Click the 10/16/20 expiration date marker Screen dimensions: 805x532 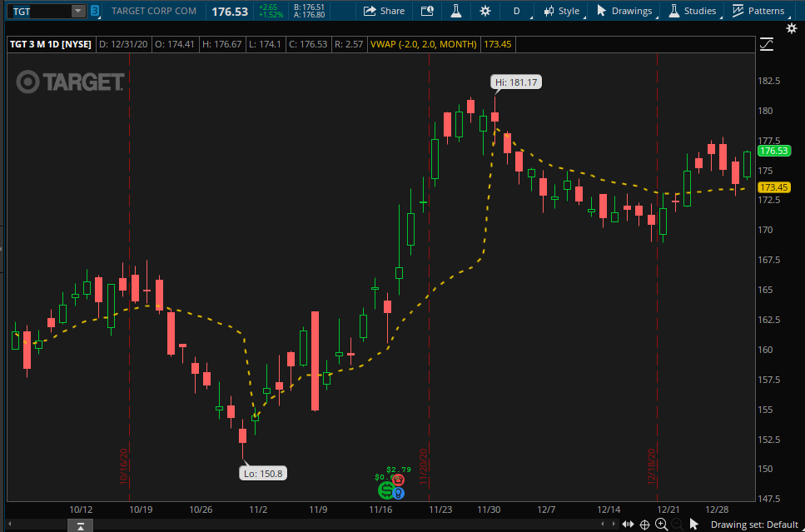[124, 466]
